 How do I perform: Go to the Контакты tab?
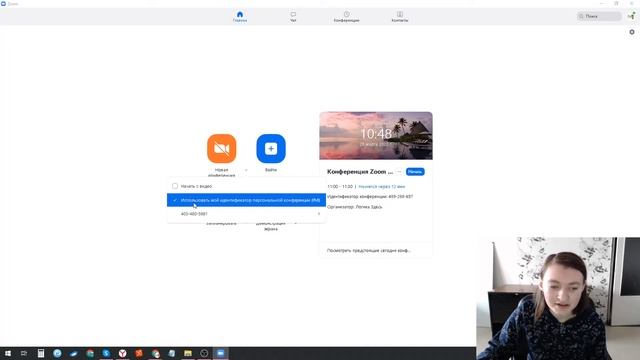tap(400, 17)
